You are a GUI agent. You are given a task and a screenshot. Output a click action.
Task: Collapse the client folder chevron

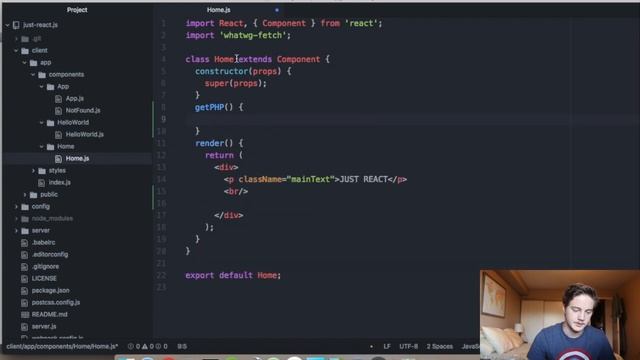tap(16, 51)
